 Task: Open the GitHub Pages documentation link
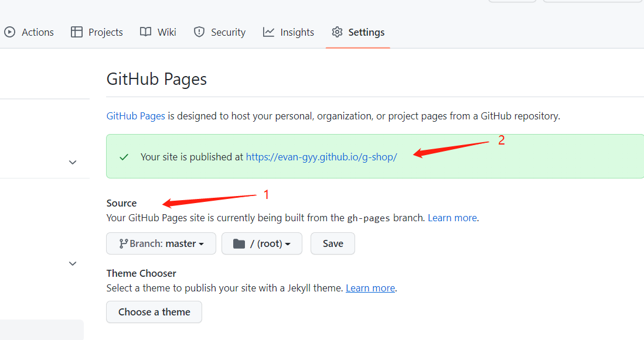(x=135, y=116)
